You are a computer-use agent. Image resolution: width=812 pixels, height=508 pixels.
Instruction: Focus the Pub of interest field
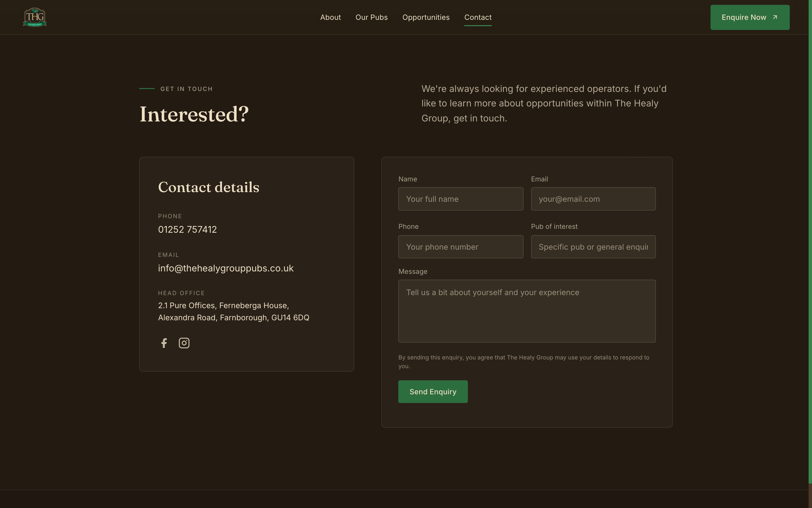(593, 247)
